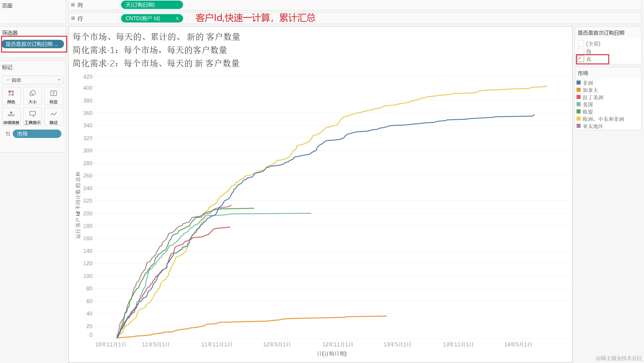This screenshot has height=363, width=644.
Task: Click the orange 加拿大 legend color swatch
Action: 579,90
